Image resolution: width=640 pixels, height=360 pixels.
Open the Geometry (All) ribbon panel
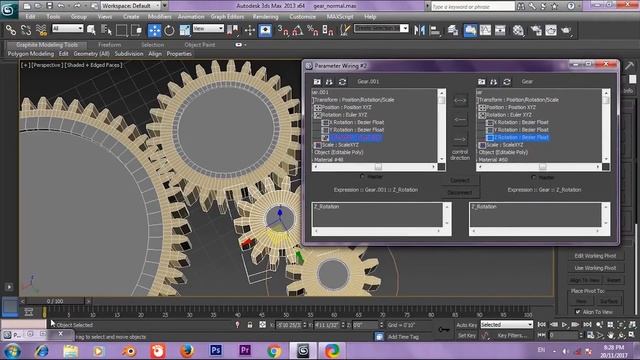pos(91,53)
